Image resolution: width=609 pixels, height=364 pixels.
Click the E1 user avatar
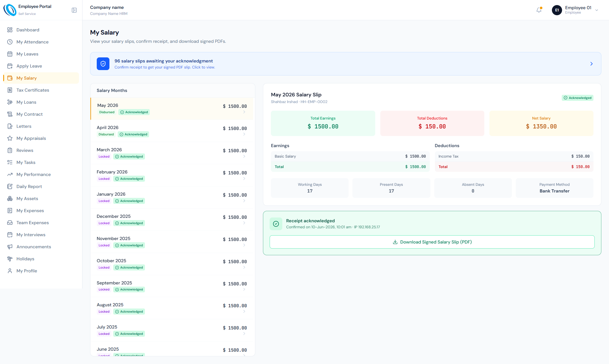[x=557, y=10]
